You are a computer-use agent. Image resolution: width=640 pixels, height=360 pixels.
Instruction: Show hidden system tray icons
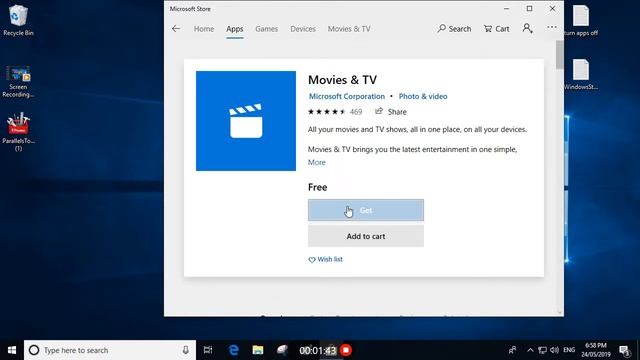(x=530, y=350)
